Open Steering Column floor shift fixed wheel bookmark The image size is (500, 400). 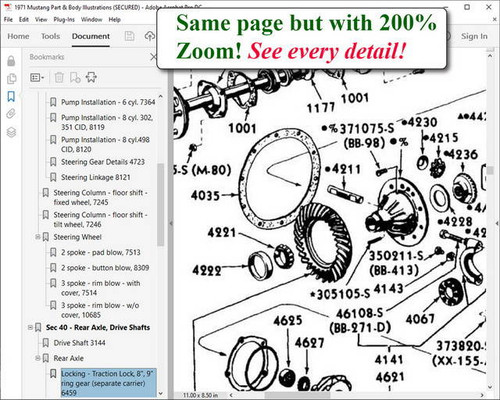100,197
